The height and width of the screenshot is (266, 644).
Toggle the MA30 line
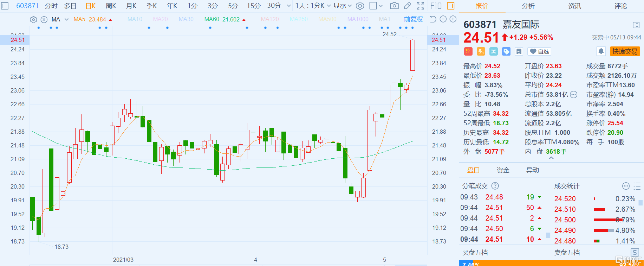(187, 19)
